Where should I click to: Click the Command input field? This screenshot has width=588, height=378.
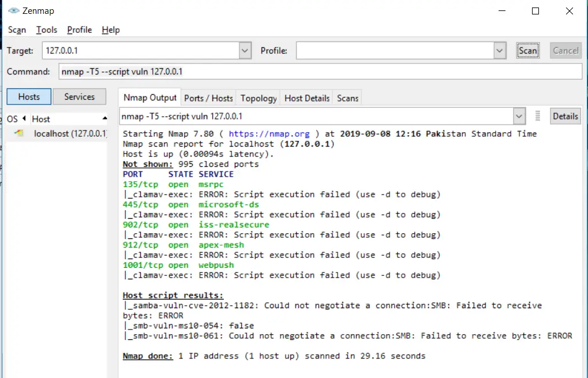[320, 72]
